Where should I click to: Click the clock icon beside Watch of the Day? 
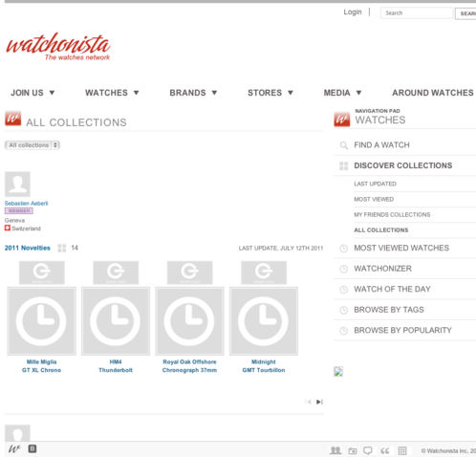[x=344, y=290]
